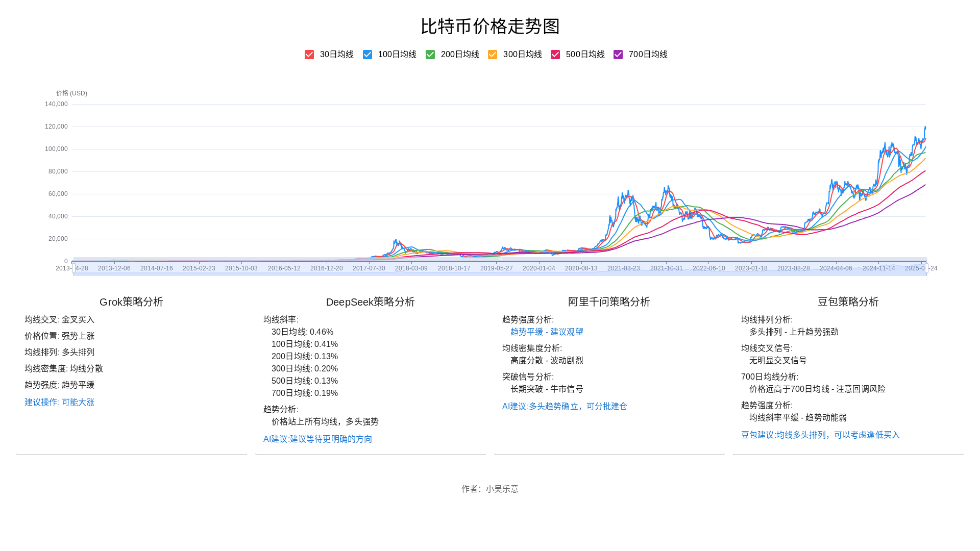Click 均线交叉: 金叉买入 text
The height and width of the screenshot is (551, 980).
point(59,319)
